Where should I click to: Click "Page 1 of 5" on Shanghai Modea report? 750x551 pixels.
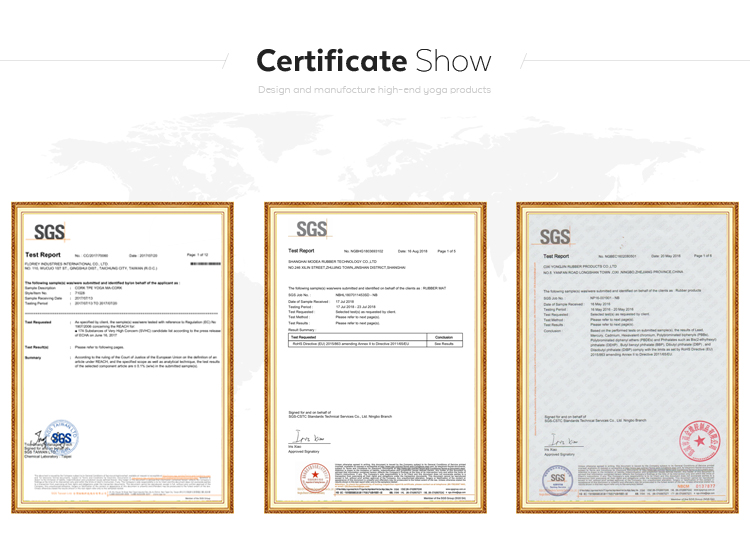click(447, 251)
